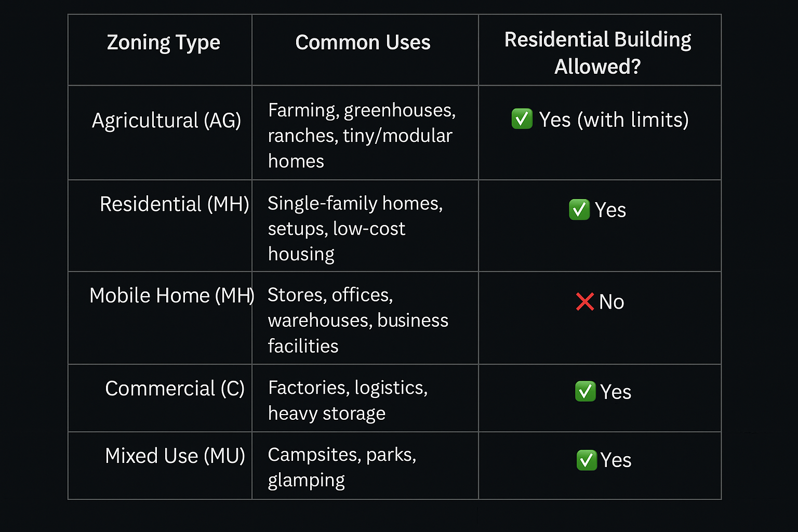Select the "Commercial (C)" zoning label
Viewport: 798px width, 532px height.
coord(175,389)
